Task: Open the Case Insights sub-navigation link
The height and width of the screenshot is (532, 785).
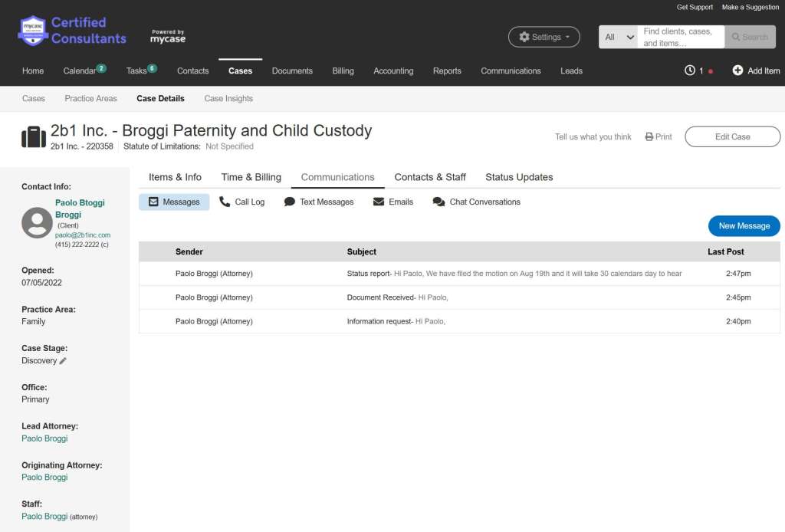Action: pos(228,99)
